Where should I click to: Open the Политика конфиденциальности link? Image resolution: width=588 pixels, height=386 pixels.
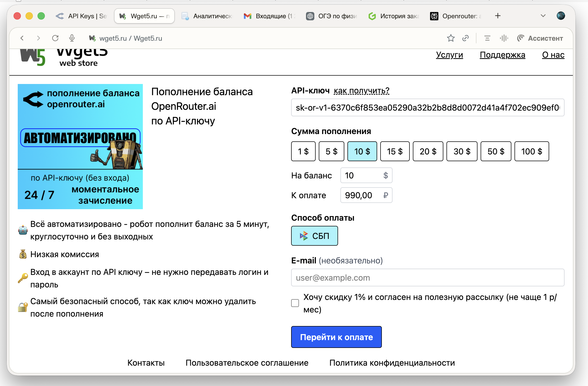392,363
